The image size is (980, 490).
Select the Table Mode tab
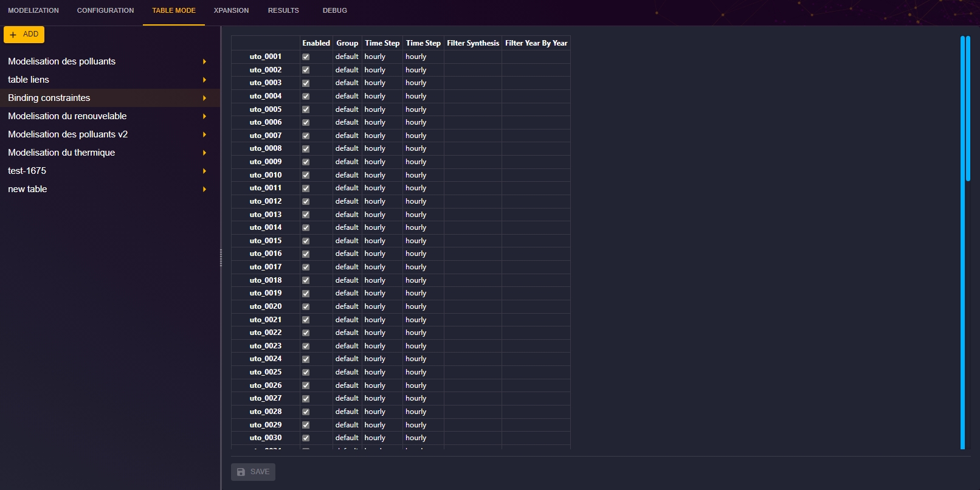pos(174,10)
